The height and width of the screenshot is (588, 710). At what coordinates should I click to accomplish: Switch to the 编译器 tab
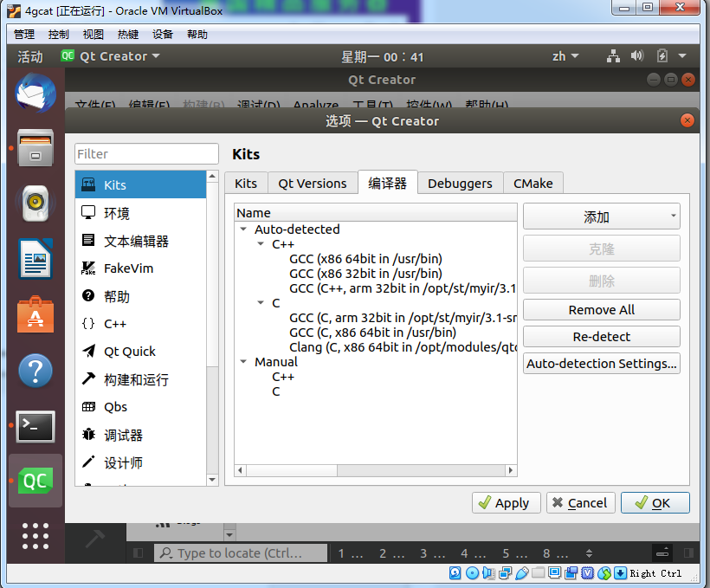pyautogui.click(x=388, y=183)
